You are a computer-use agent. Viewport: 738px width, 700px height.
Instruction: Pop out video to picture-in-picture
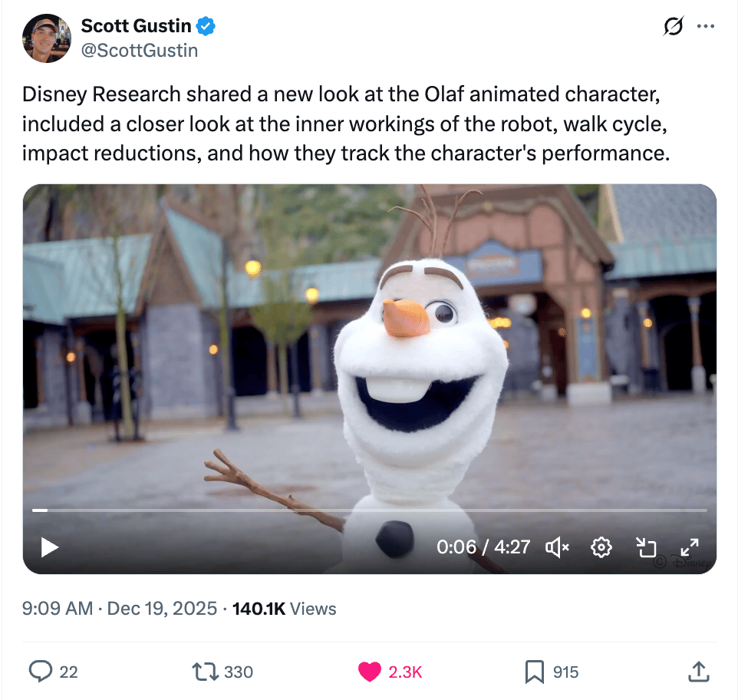click(x=646, y=547)
